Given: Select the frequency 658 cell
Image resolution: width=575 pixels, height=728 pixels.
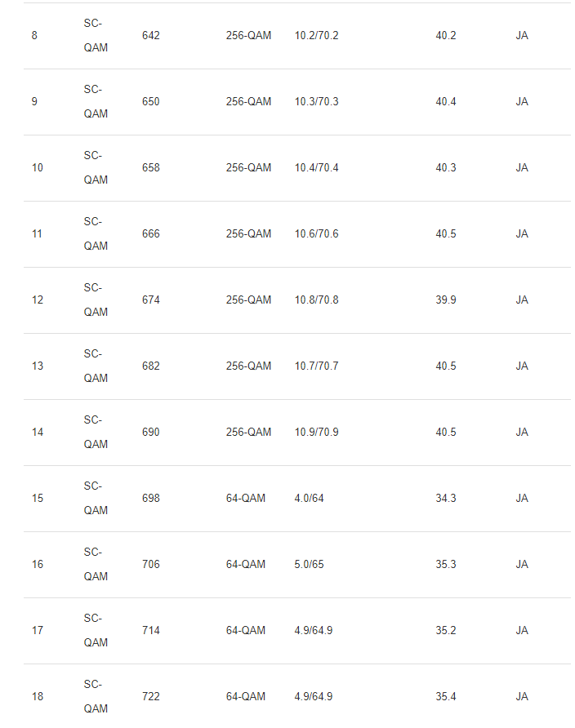Looking at the screenshot, I should [x=151, y=168].
